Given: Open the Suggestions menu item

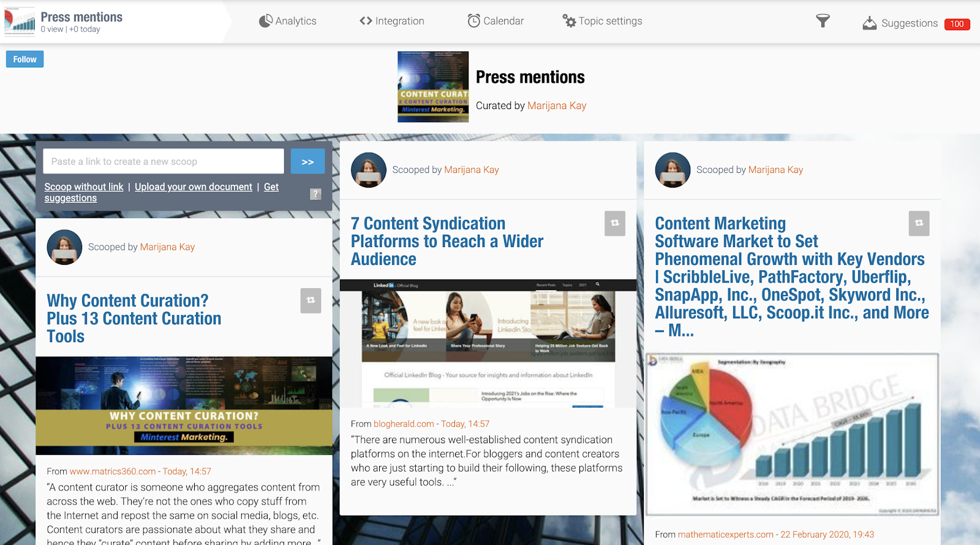Looking at the screenshot, I should tap(910, 23).
